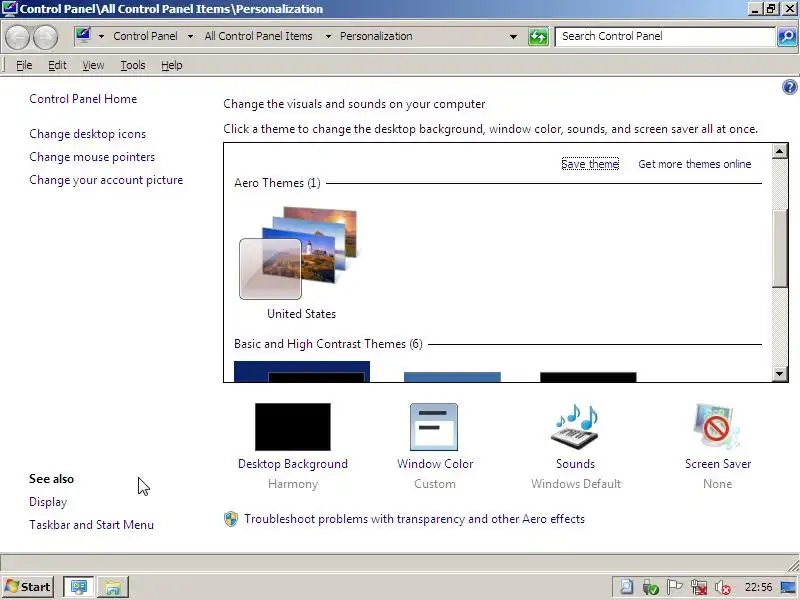The image size is (800, 600).
Task: Open Change your account picture link
Action: [106, 180]
